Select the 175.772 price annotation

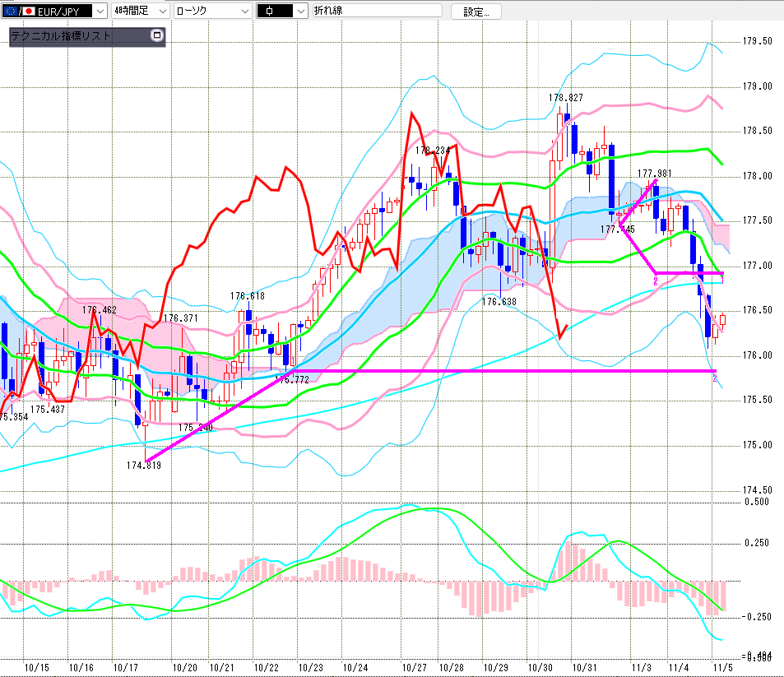(292, 380)
